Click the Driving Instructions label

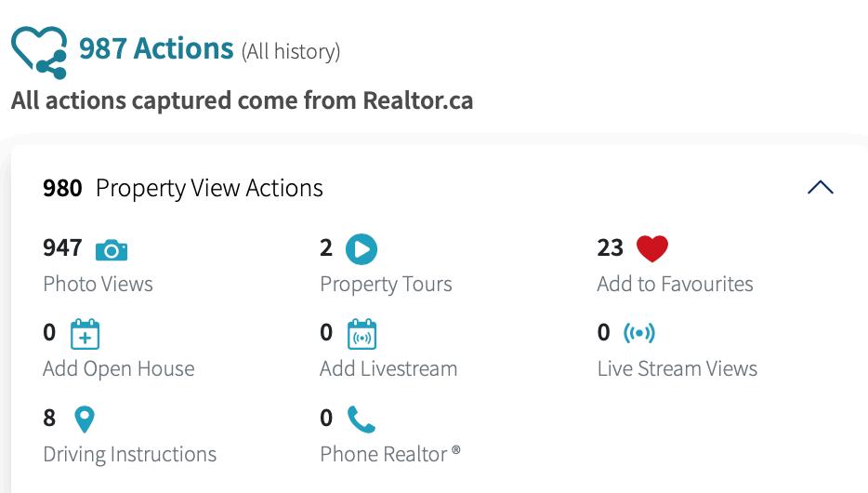(x=129, y=454)
